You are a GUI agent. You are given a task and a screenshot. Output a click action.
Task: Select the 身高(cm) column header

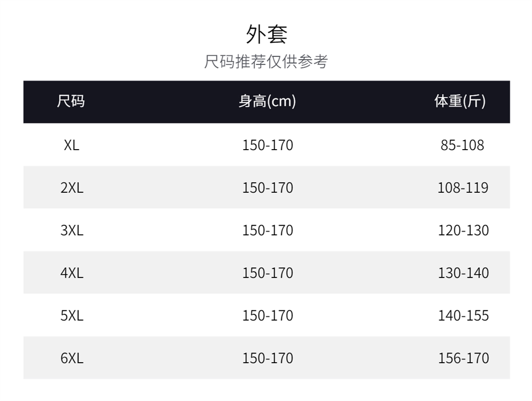coord(267,101)
